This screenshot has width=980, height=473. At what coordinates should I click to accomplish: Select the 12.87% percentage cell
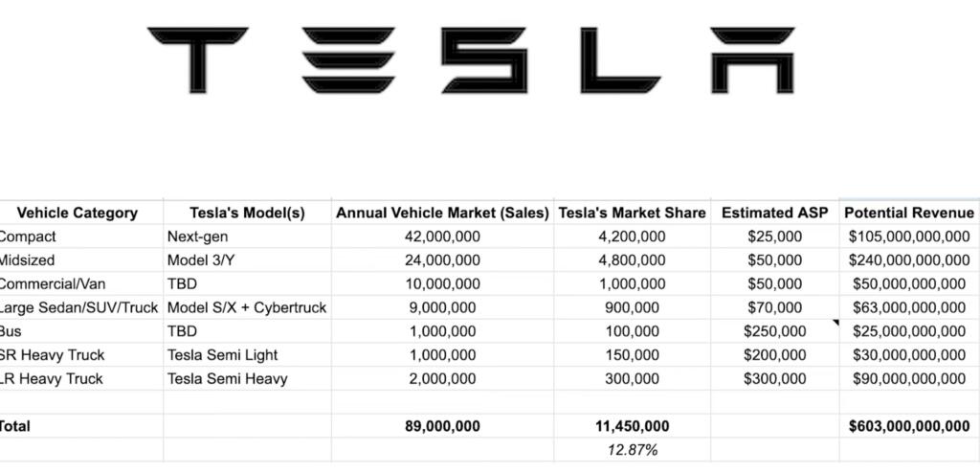point(632,449)
